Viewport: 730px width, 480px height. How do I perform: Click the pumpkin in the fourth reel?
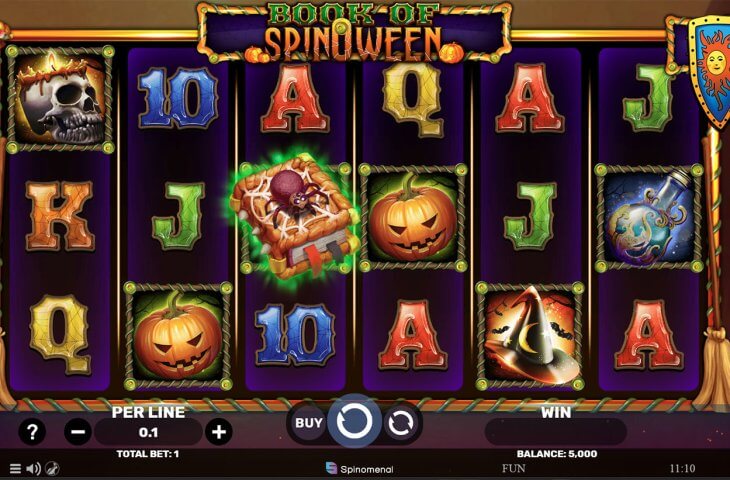coord(412,217)
